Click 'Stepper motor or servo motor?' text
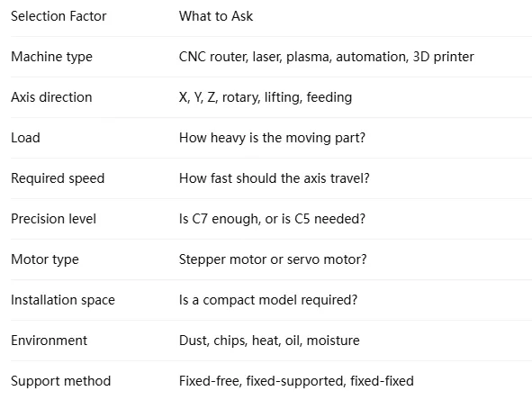This screenshot has height=409, width=532. click(x=273, y=259)
